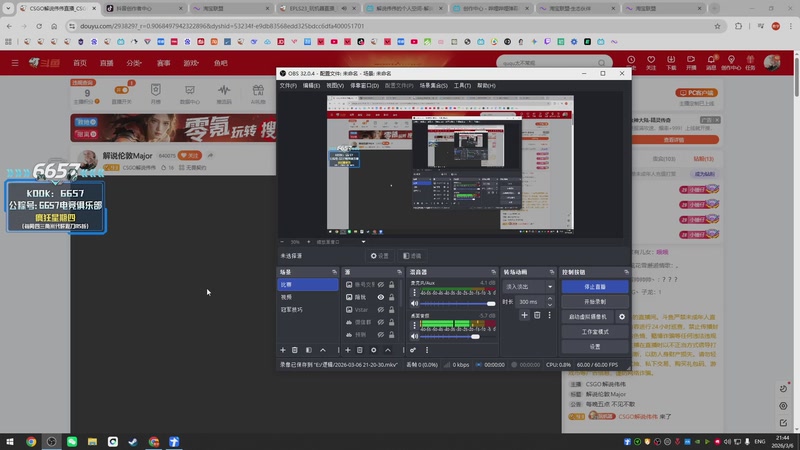
Task: Click Start Virtual Camera button
Action: [x=588, y=317]
